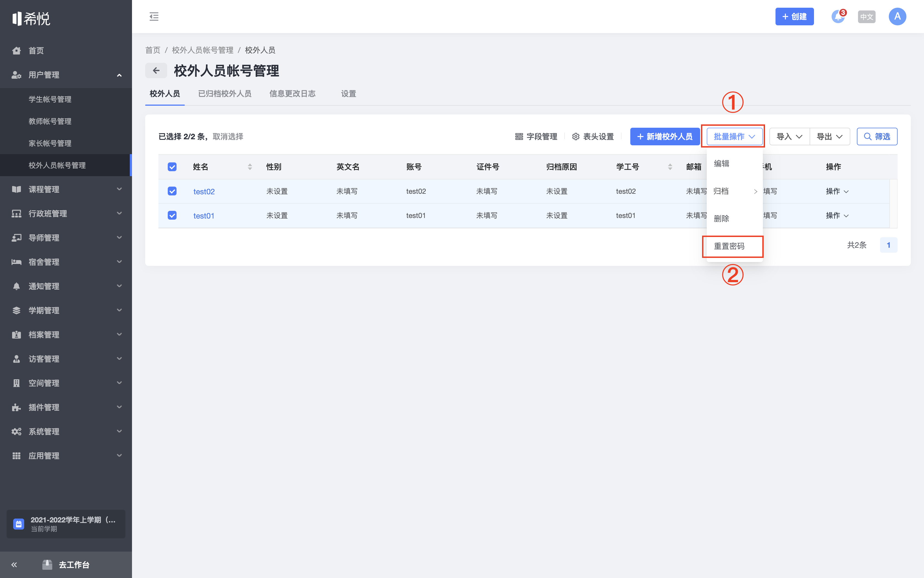Expand 导师管理 chevron
The width and height of the screenshot is (924, 578).
(x=119, y=237)
